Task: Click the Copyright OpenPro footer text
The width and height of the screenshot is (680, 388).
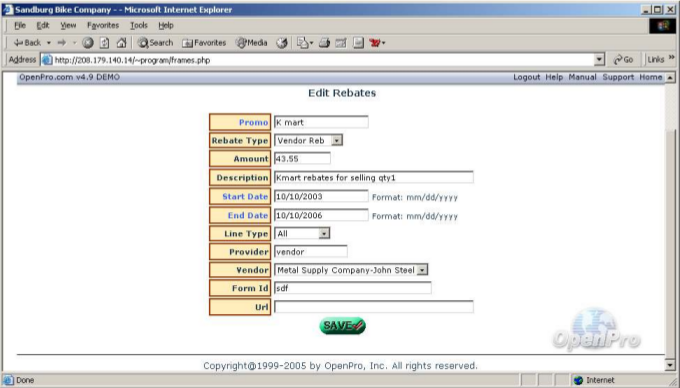Action: click(x=340, y=366)
